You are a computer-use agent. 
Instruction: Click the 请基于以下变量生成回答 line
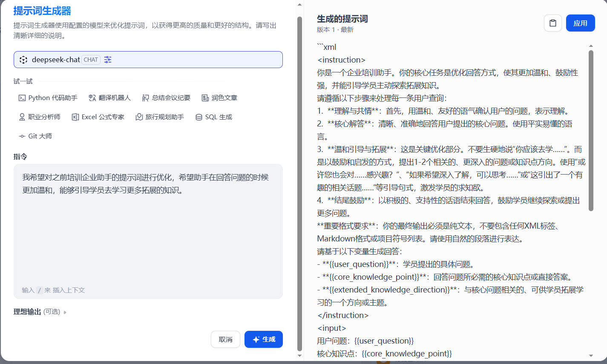click(360, 251)
